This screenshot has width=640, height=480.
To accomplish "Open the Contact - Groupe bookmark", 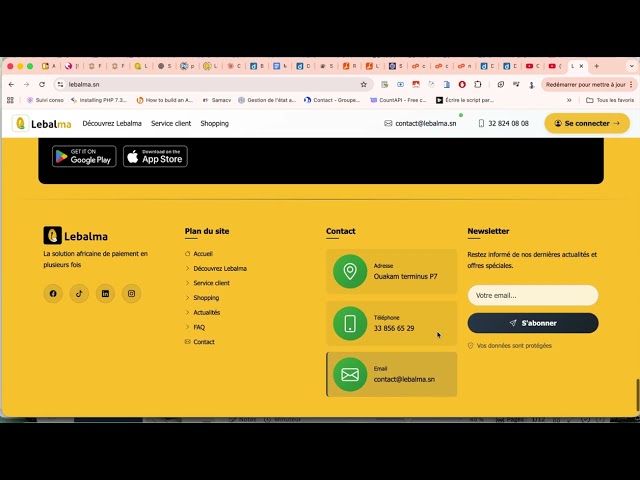I will coord(332,100).
